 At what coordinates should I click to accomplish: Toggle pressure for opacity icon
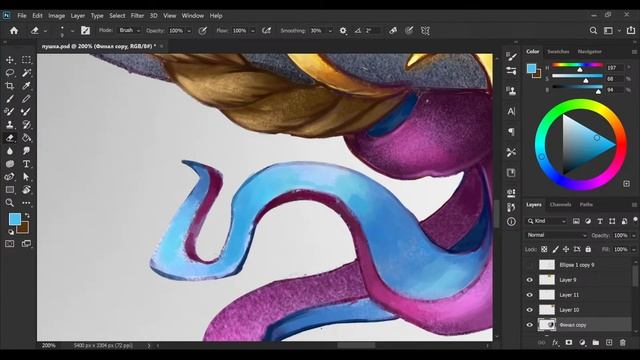point(202,31)
